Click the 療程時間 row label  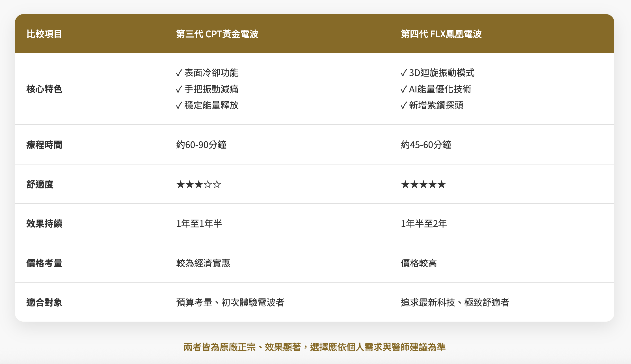[x=44, y=145]
